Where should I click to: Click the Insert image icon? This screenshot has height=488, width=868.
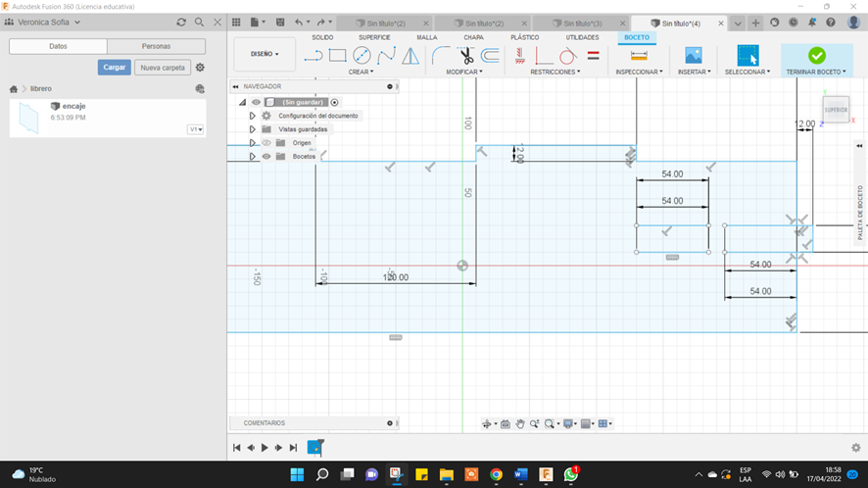pyautogui.click(x=694, y=56)
